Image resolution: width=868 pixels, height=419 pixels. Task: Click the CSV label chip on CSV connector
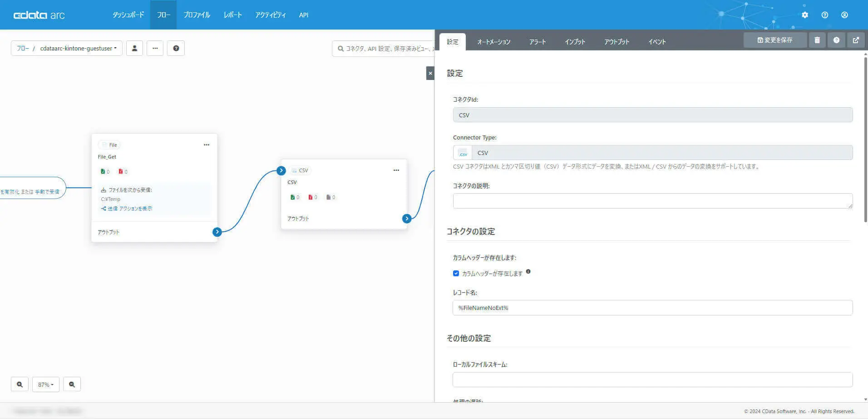pos(300,170)
